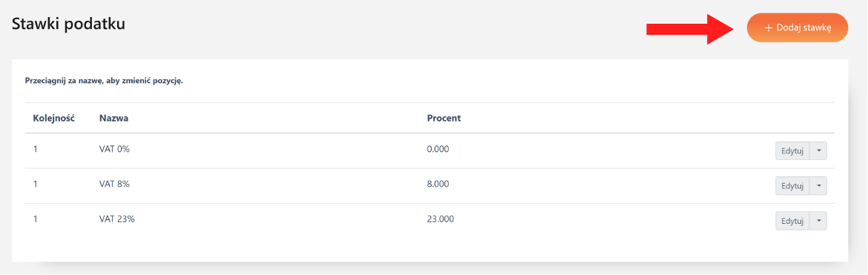The image size is (868, 275).
Task: Click the Nazwa column header
Action: [114, 118]
